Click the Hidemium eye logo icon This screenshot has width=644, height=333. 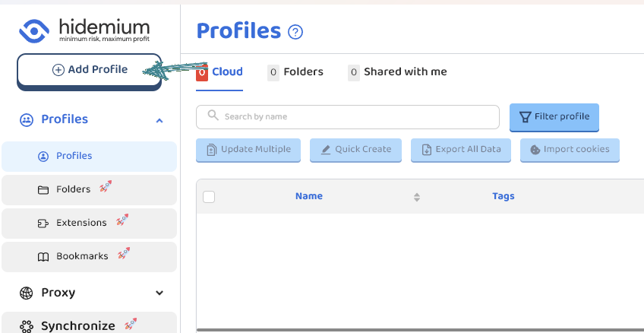point(35,31)
